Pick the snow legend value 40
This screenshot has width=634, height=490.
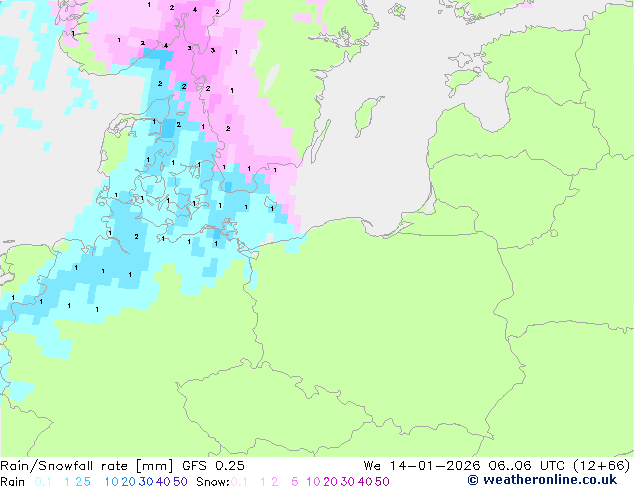[365, 482]
